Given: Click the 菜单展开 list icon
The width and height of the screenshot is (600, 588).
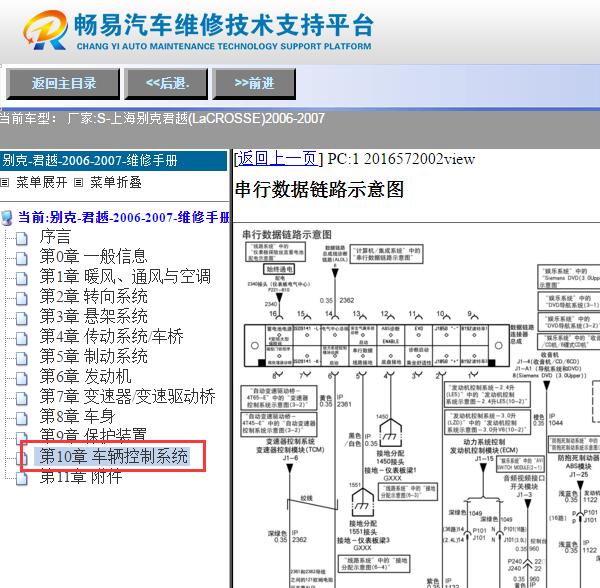Looking at the screenshot, I should (x=5, y=182).
